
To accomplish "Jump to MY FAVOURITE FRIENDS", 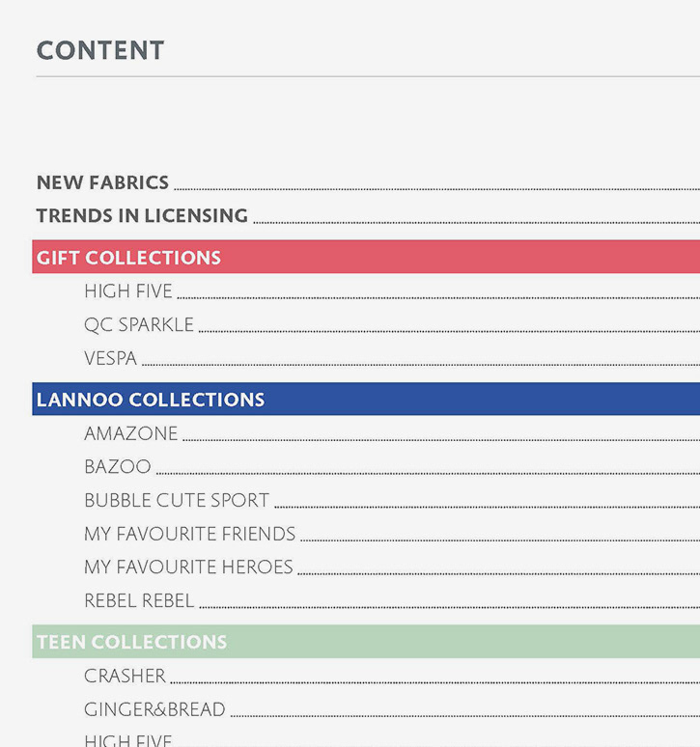I will click(189, 534).
